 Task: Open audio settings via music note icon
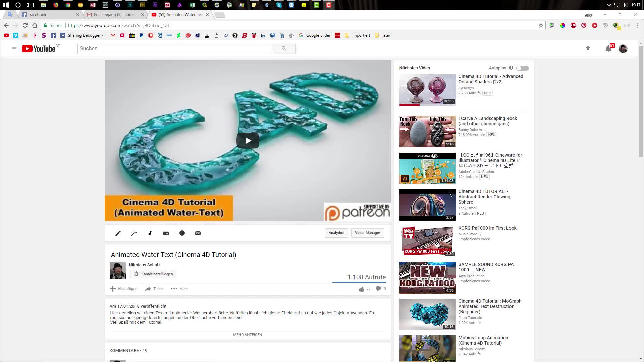[150, 233]
